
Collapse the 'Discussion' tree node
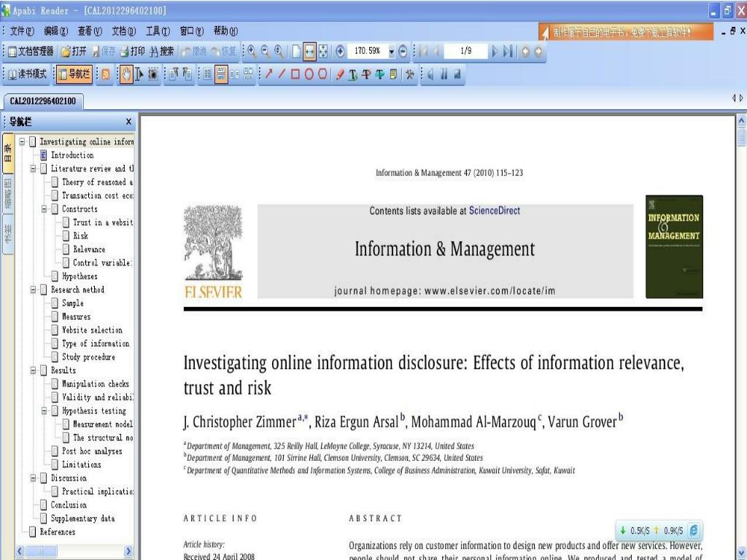[x=33, y=478]
